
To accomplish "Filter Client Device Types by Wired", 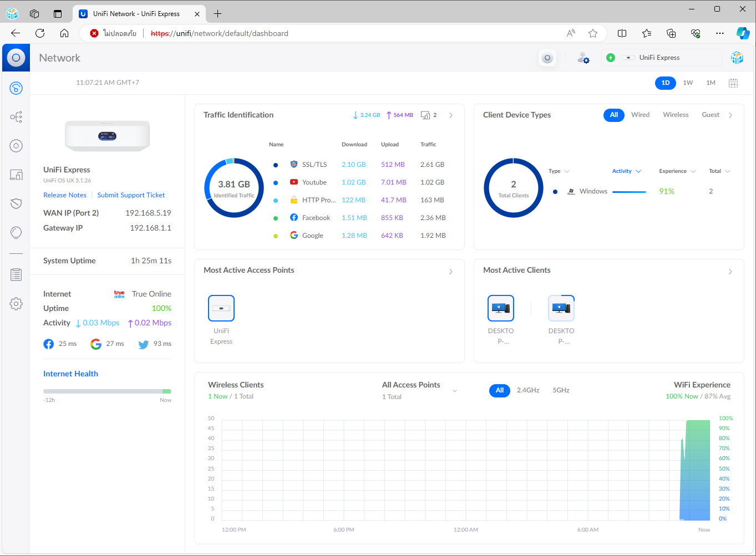I will [640, 115].
